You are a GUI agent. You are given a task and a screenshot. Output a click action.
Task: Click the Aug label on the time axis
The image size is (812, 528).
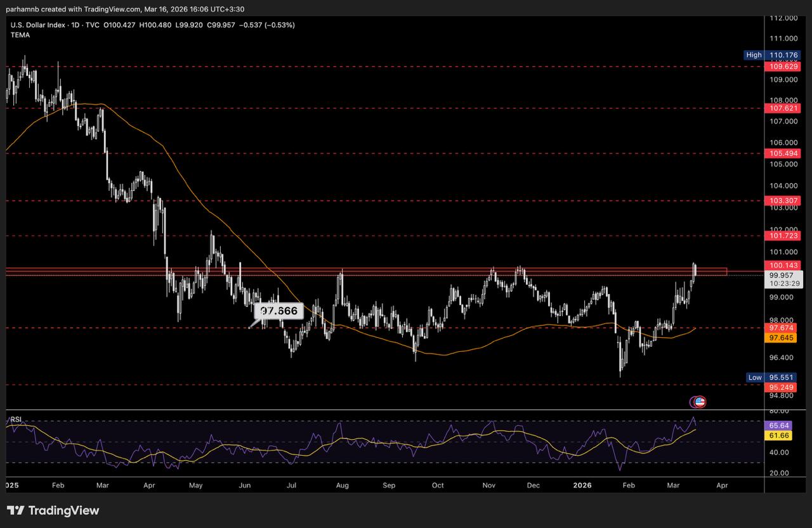tap(342, 485)
